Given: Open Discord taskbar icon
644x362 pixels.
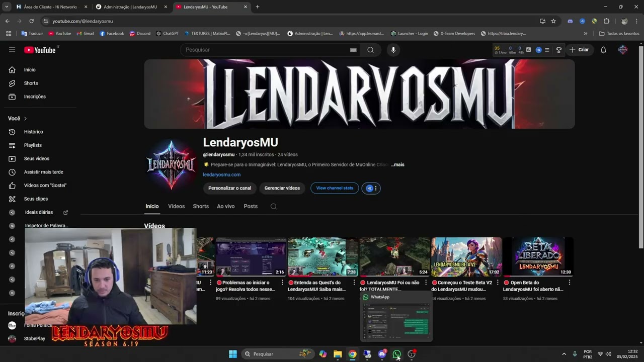Looking at the screenshot, I should [382, 354].
